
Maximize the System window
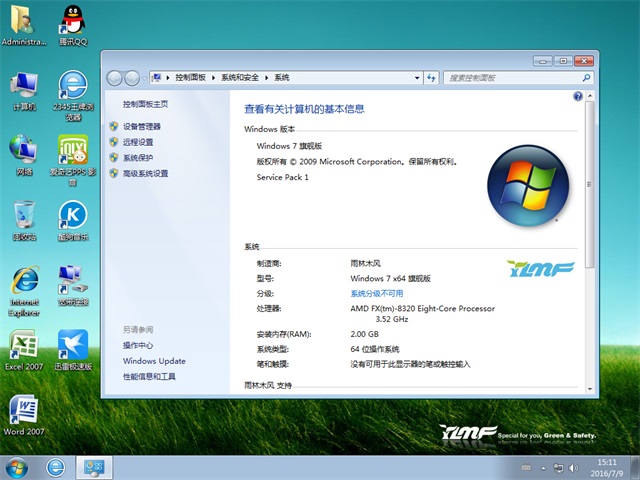[563, 61]
